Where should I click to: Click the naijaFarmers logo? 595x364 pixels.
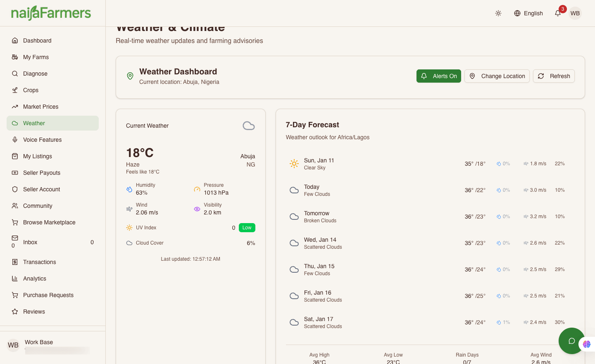click(51, 13)
